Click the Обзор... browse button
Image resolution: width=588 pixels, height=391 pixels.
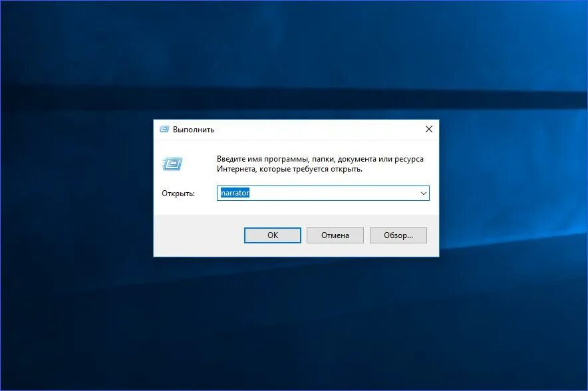pyautogui.click(x=398, y=235)
